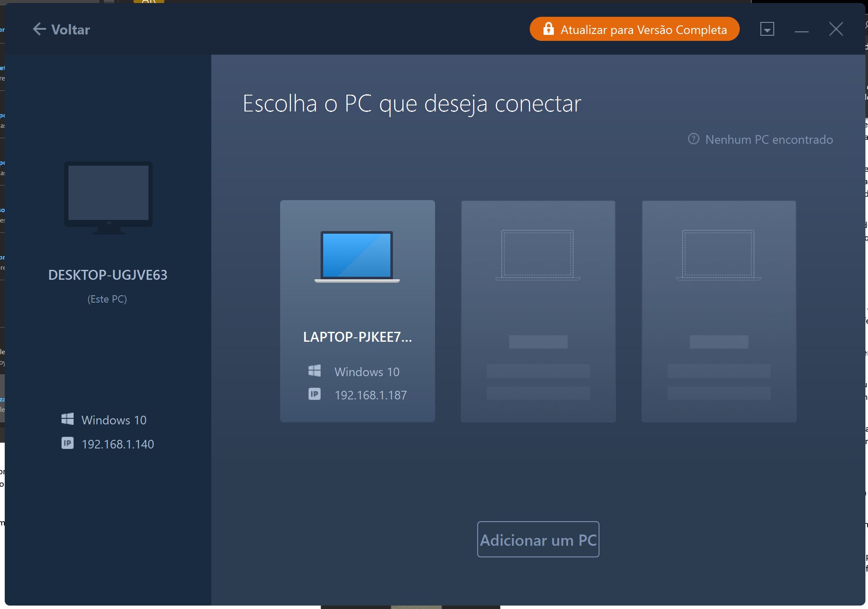Click (Este PC) label
The height and width of the screenshot is (609, 868).
pyautogui.click(x=107, y=299)
